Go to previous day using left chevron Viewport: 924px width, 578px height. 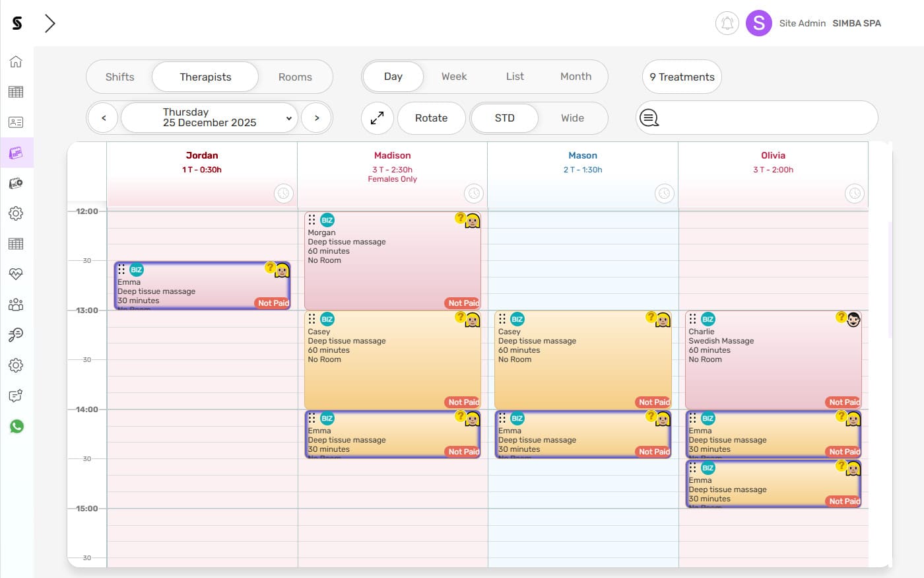click(x=103, y=118)
